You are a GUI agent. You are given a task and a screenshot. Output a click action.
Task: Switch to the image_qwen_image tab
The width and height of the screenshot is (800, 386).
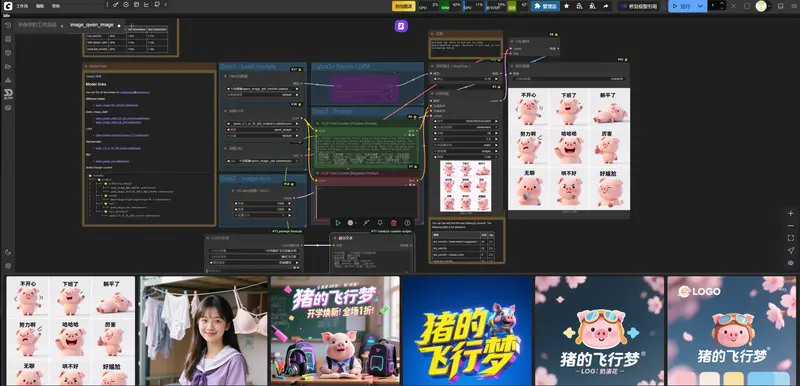click(92, 24)
